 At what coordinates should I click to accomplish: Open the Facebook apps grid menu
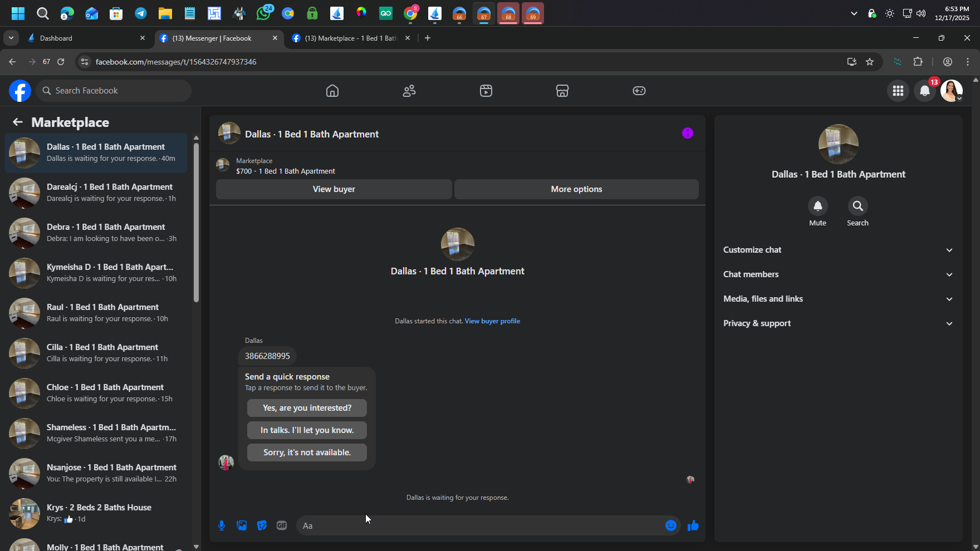point(898,91)
